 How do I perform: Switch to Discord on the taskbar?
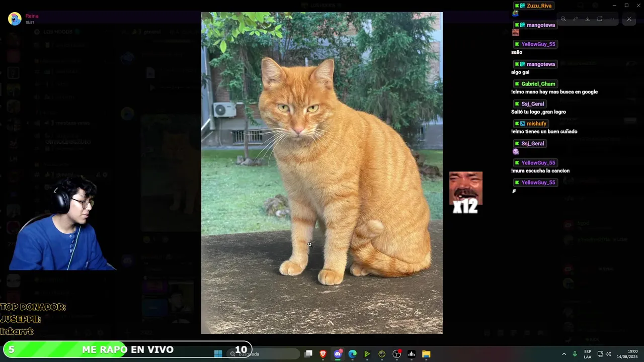point(338,354)
